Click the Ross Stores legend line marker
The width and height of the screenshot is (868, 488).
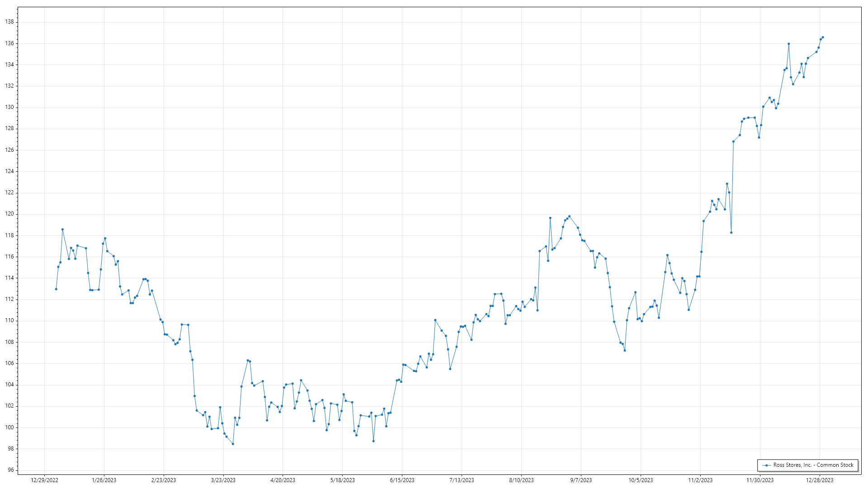coord(767,465)
